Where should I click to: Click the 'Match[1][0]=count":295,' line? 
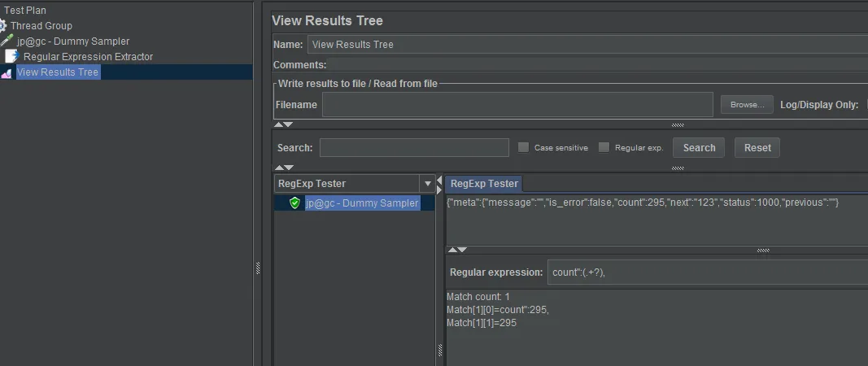click(498, 310)
